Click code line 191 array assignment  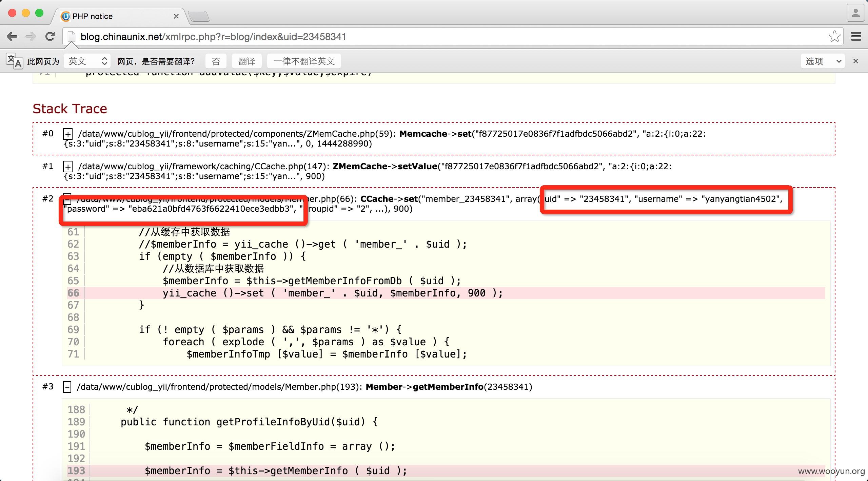point(270,446)
